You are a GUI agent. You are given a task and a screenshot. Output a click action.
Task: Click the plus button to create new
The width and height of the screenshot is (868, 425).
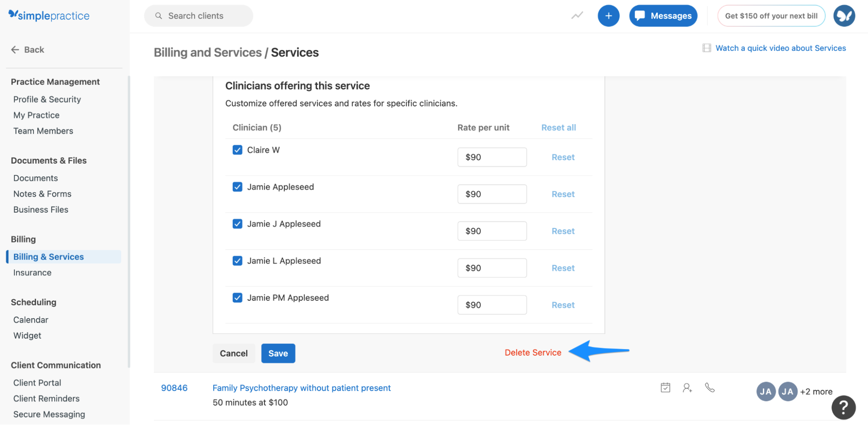(x=608, y=16)
